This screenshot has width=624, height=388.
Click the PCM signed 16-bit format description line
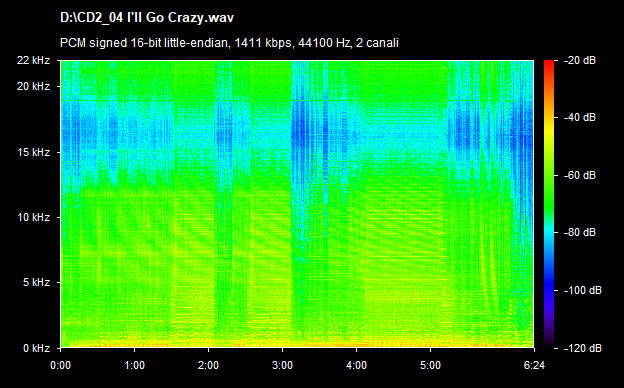click(229, 43)
